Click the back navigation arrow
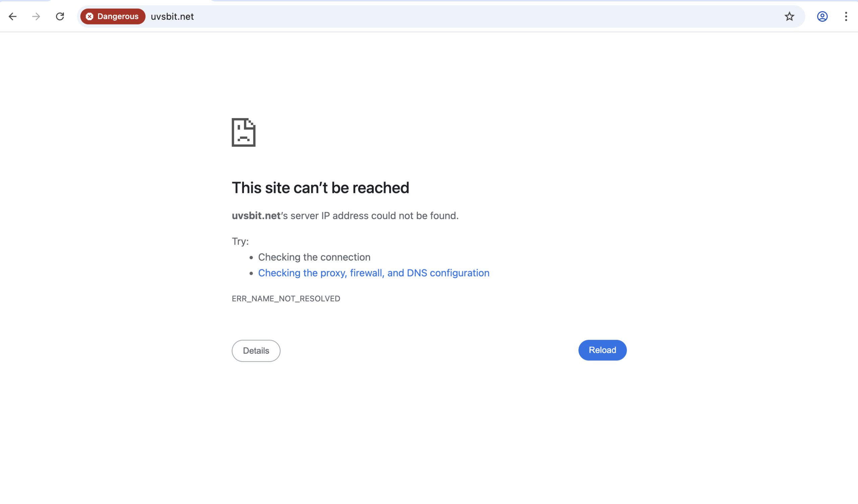The height and width of the screenshot is (504, 858). click(13, 16)
